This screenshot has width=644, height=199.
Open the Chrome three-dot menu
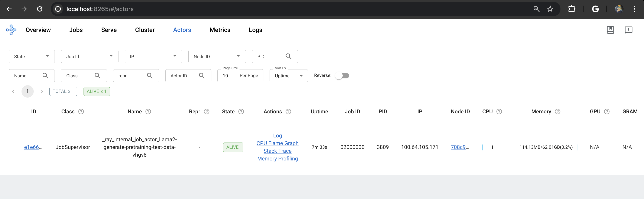[x=634, y=9]
